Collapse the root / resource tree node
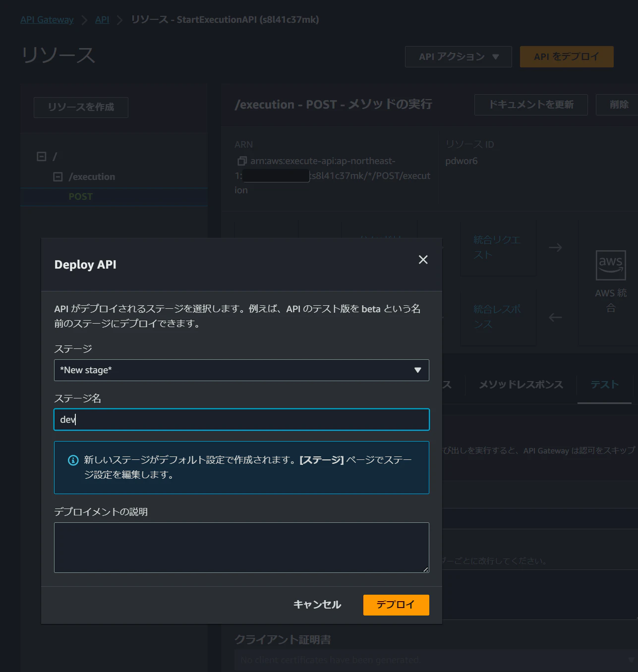This screenshot has width=638, height=672. click(x=42, y=157)
